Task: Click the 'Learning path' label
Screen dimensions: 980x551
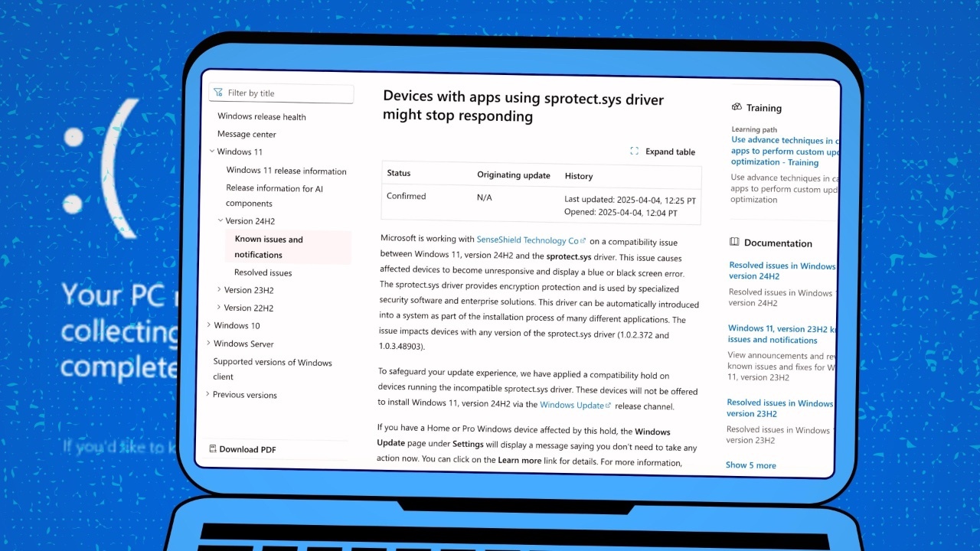Action: tap(754, 129)
